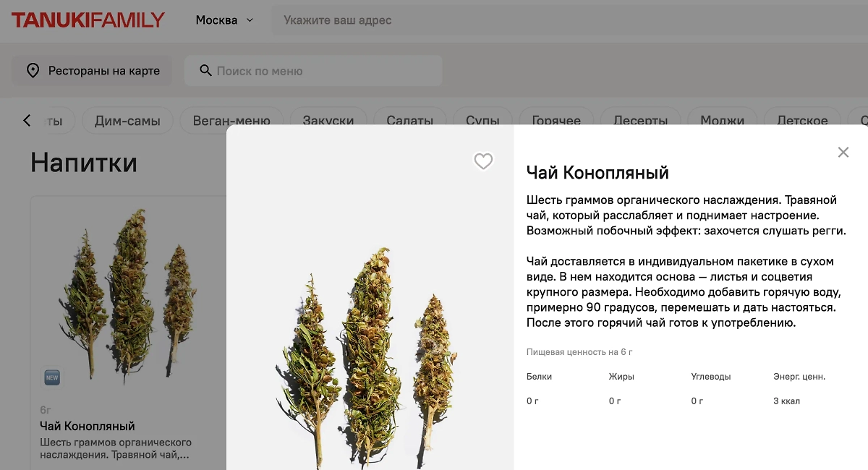Click the Чай Конопляный card title

click(88, 426)
